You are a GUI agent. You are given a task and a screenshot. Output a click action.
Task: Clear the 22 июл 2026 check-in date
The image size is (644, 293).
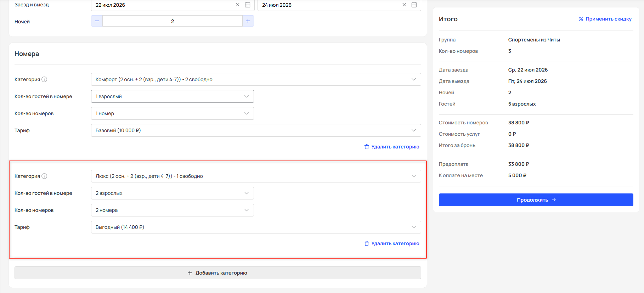point(238,5)
